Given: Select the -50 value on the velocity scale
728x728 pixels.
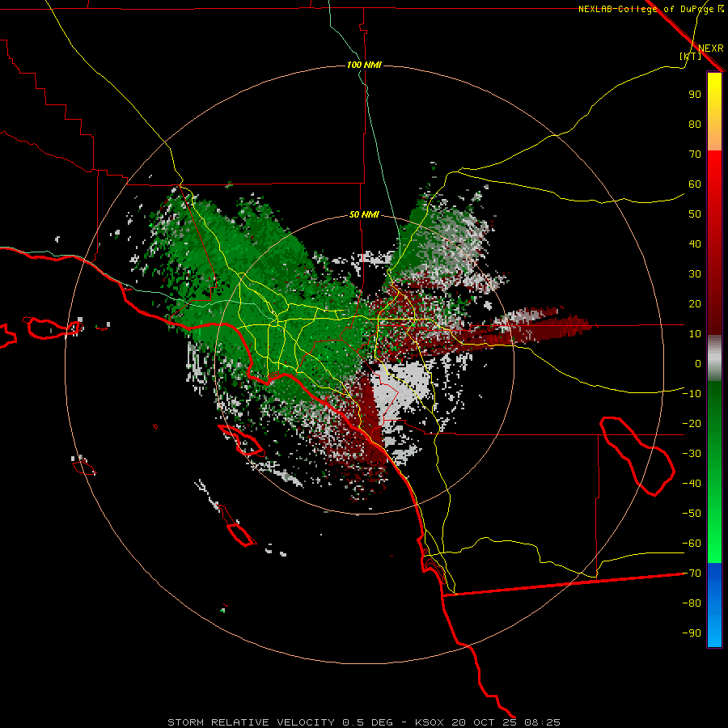Looking at the screenshot, I should pyautogui.click(x=692, y=514).
